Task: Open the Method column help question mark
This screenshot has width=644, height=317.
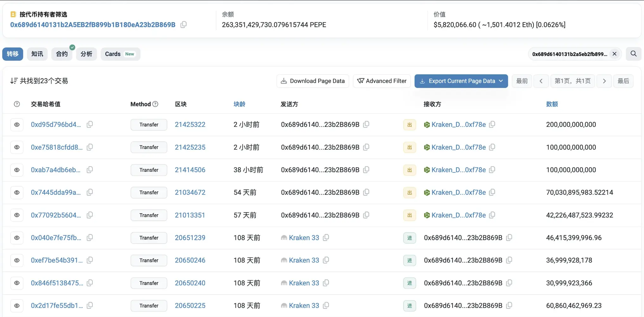Action: [155, 104]
